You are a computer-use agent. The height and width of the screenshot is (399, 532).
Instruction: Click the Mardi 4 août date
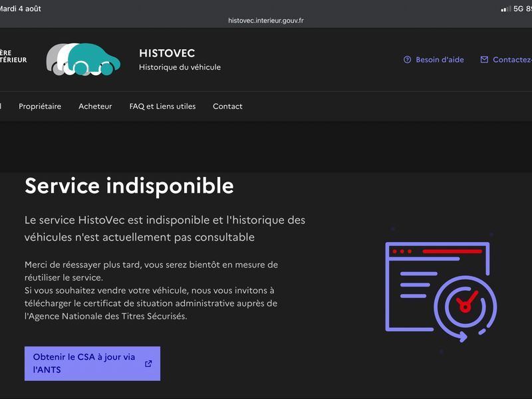pyautogui.click(x=21, y=9)
